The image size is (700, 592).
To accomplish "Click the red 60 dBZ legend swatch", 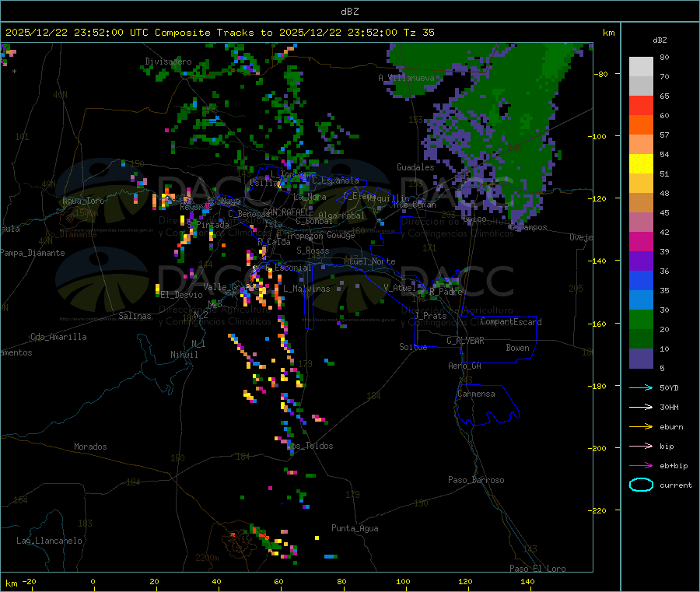I will click(641, 105).
